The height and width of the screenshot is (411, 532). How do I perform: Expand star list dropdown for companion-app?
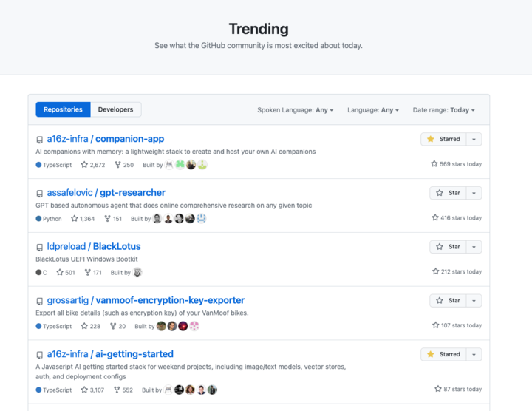coord(474,139)
